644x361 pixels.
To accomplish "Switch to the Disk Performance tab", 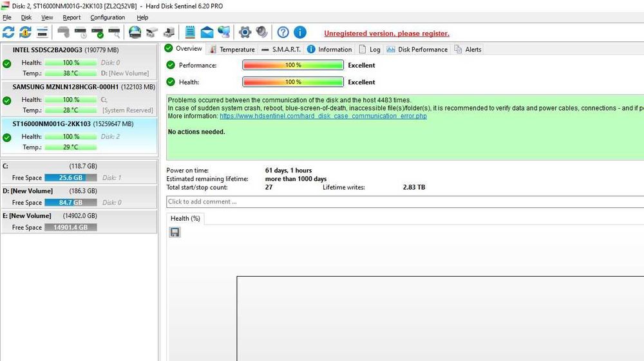I will pos(417,49).
